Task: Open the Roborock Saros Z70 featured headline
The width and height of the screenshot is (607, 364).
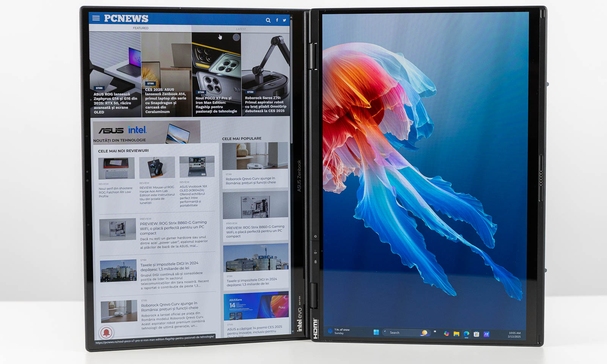Action: 266,104
